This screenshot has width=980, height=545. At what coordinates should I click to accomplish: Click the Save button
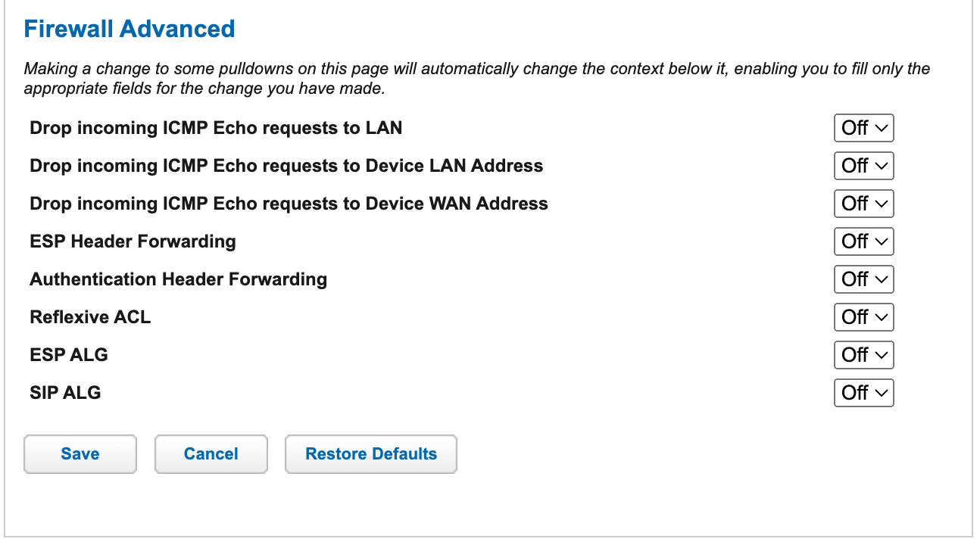pyautogui.click(x=80, y=453)
